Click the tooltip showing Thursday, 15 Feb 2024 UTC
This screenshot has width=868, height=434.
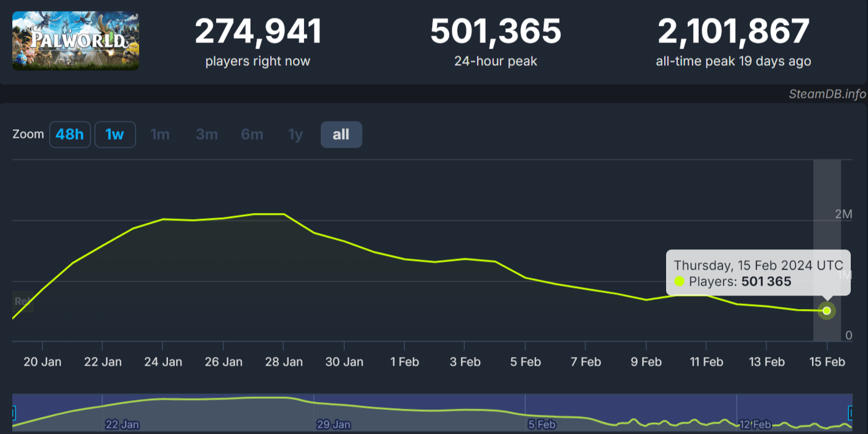click(758, 265)
